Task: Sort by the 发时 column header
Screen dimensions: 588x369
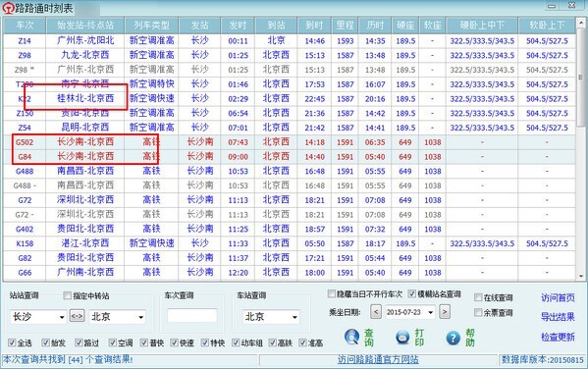Action: tap(239, 26)
